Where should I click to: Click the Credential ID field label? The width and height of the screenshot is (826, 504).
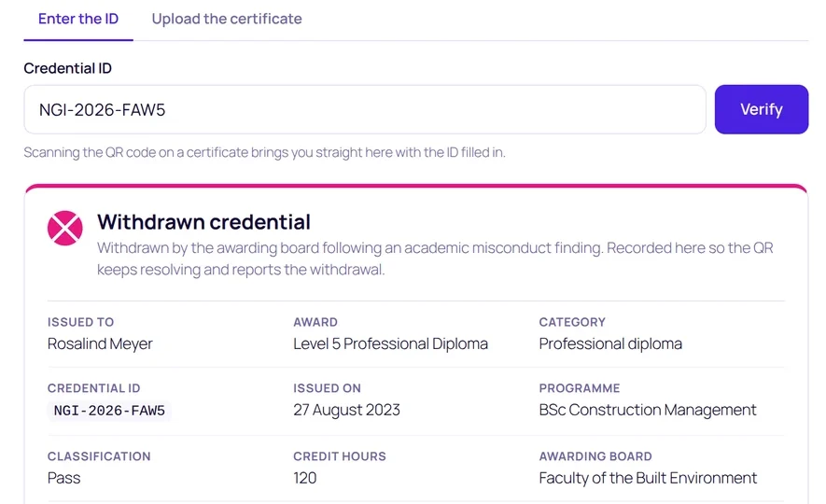pos(68,68)
